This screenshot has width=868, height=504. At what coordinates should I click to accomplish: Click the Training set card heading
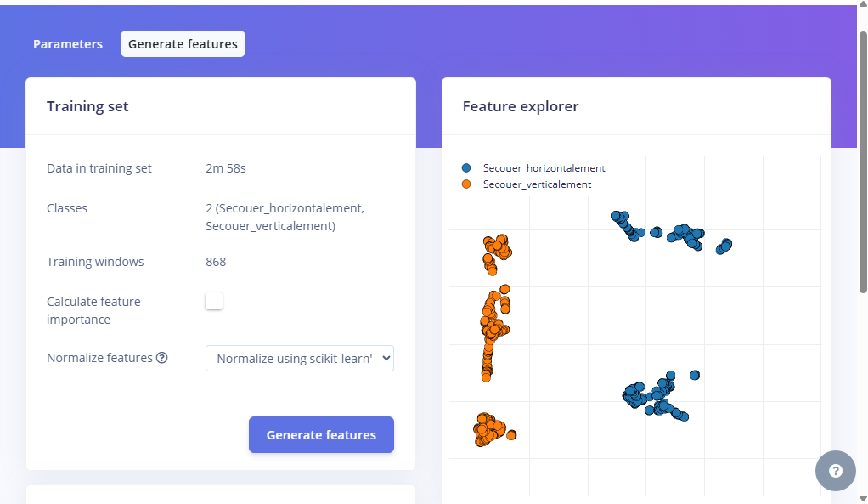(87, 106)
